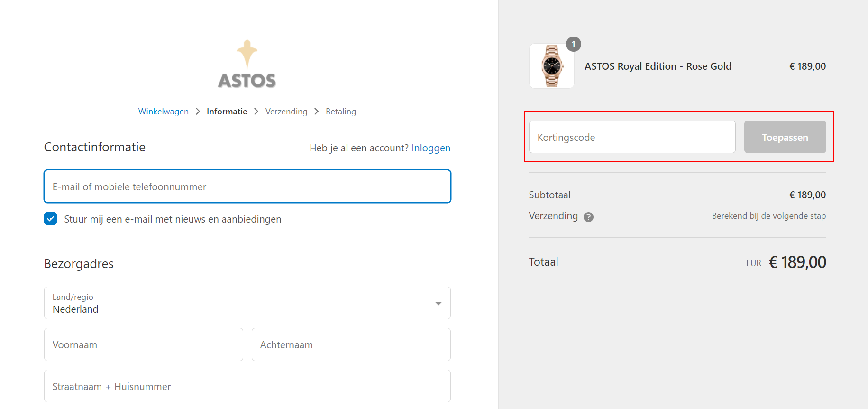Jump to the Verzending breadcrumb step
This screenshot has height=409, width=868.
pos(286,112)
